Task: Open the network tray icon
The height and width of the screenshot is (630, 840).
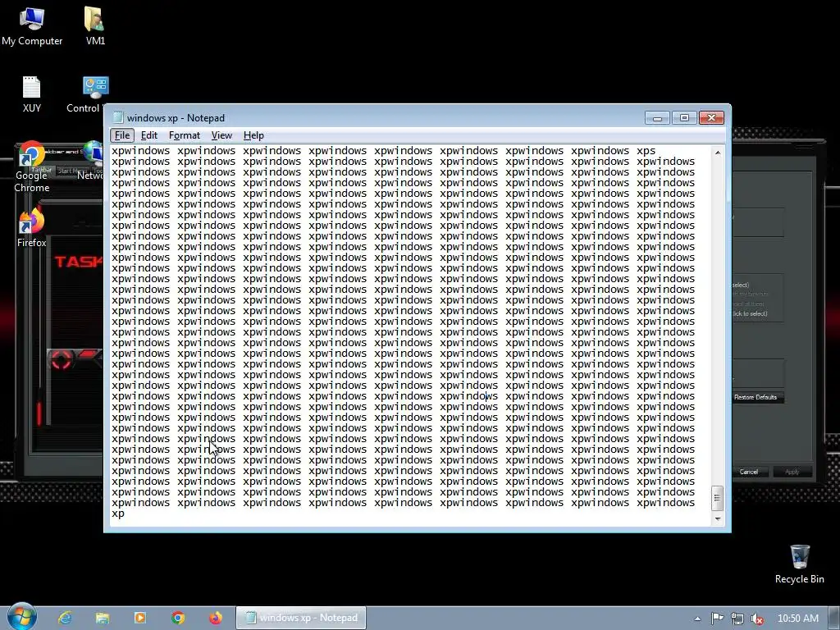Action: click(737, 619)
